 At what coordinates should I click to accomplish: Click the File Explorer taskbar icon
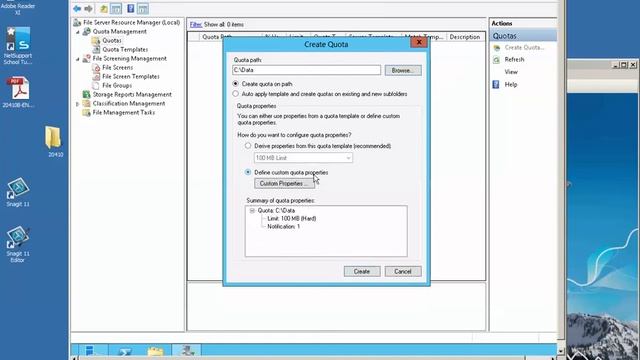pos(155,351)
